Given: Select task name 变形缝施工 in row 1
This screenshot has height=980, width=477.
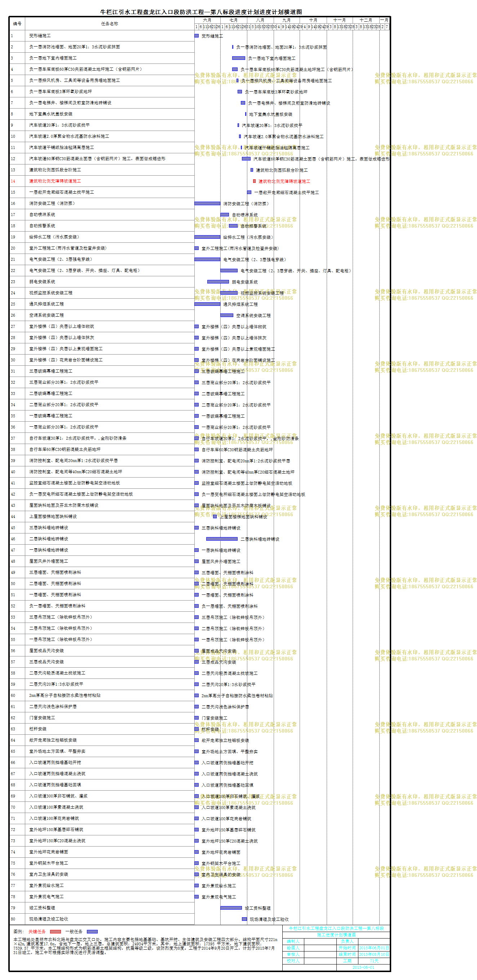Looking at the screenshot, I should [x=40, y=35].
